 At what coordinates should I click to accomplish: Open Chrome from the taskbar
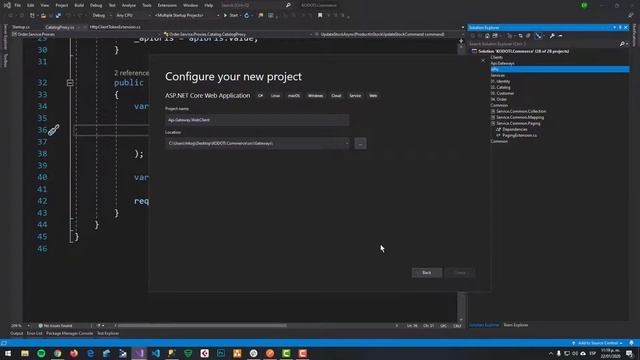point(58,353)
